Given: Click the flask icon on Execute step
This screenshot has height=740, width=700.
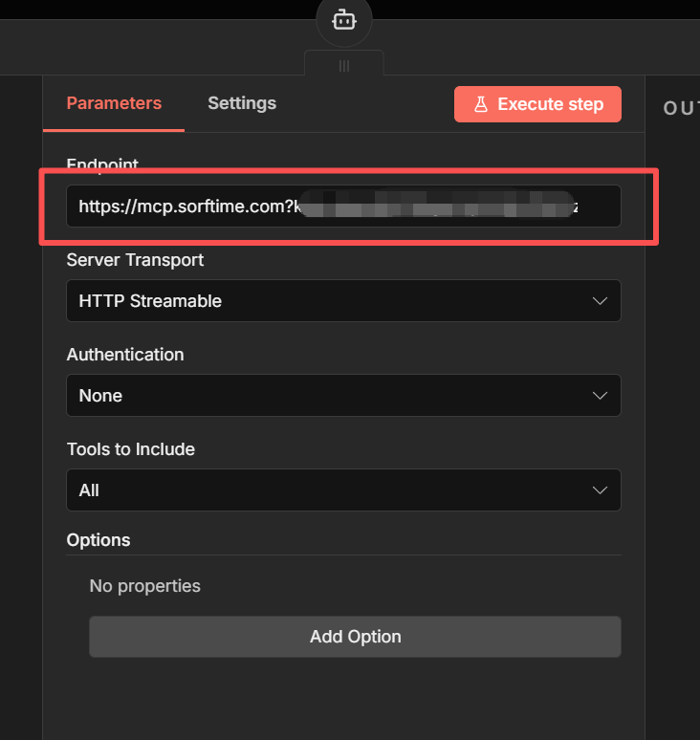Looking at the screenshot, I should pyautogui.click(x=481, y=104).
